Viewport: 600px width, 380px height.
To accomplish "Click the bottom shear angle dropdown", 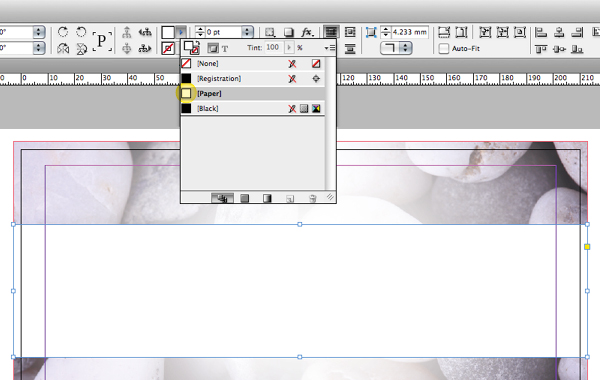I will (x=38, y=48).
